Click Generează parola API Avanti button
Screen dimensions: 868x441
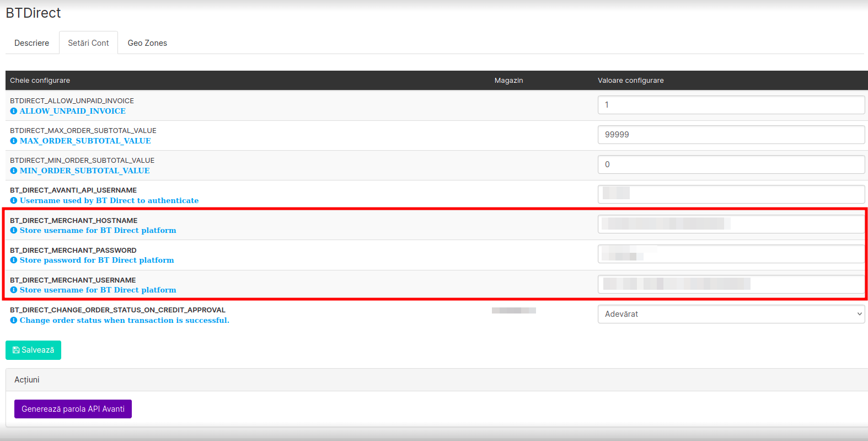pyautogui.click(x=73, y=409)
